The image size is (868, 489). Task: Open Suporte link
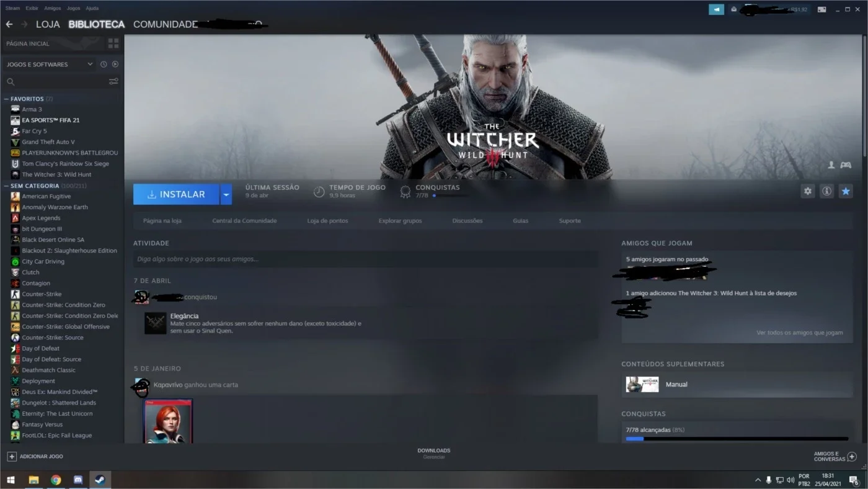pos(570,221)
